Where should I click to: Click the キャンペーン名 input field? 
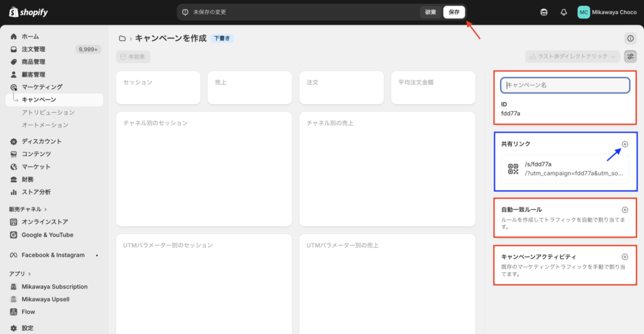pyautogui.click(x=565, y=85)
